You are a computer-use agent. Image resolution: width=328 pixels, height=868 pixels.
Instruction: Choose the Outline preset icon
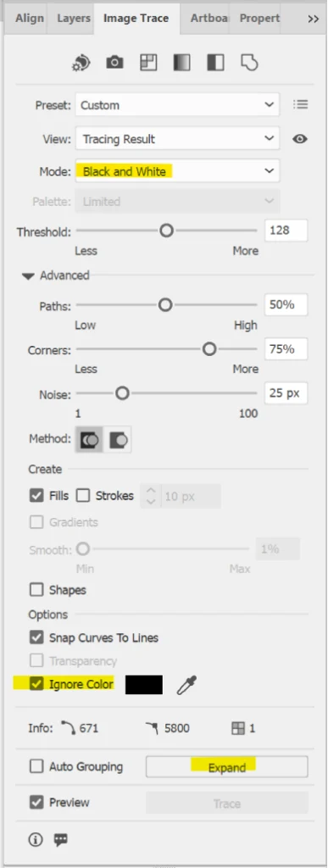tap(249, 63)
